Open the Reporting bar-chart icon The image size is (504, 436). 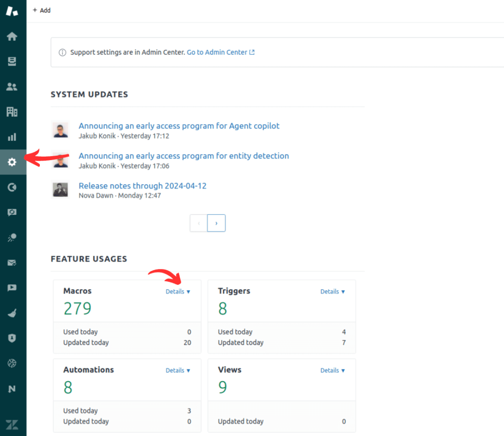tap(12, 137)
